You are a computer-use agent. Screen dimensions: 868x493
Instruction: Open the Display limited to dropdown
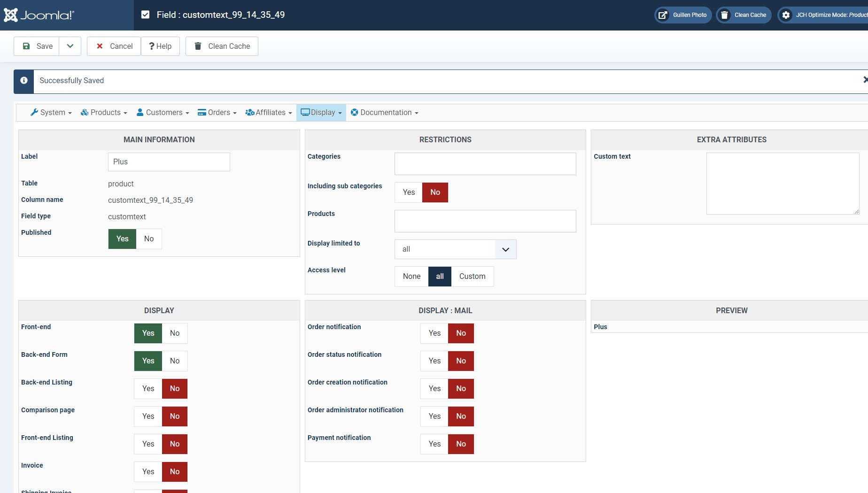pos(456,249)
